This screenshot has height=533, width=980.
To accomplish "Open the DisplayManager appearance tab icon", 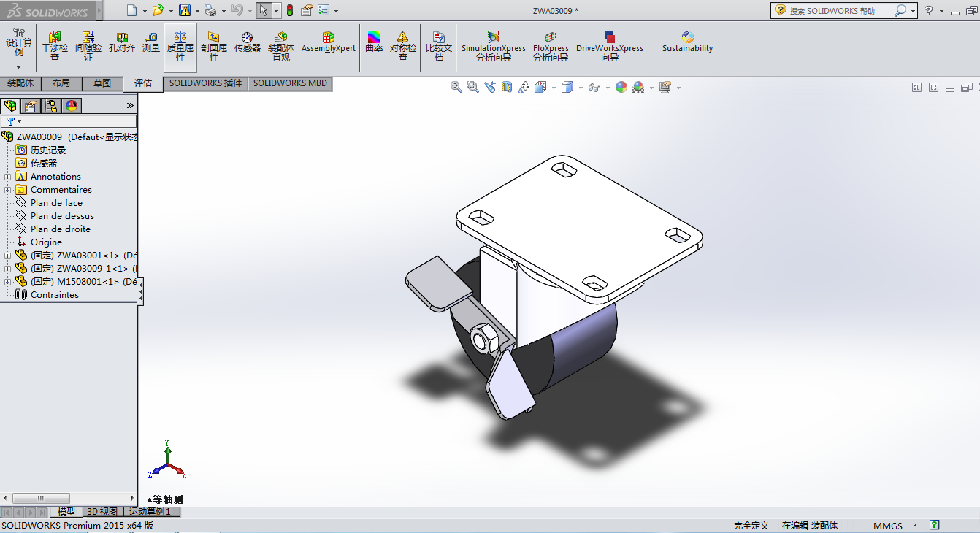I will (x=72, y=106).
